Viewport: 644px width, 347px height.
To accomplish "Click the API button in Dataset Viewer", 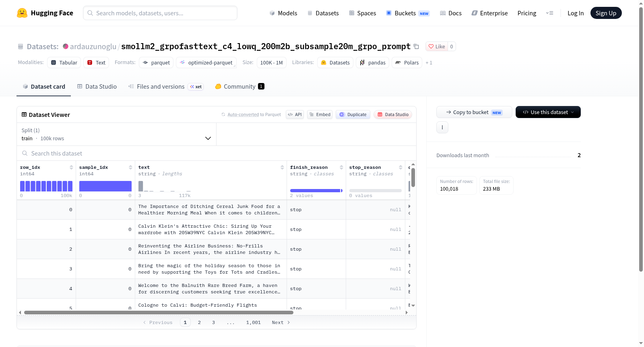I will pyautogui.click(x=295, y=114).
